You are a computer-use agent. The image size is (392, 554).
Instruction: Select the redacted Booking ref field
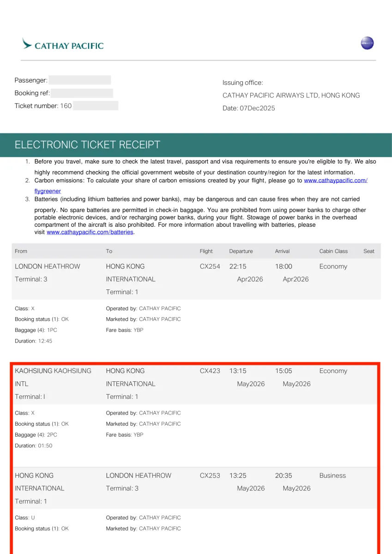pyautogui.click(x=82, y=93)
